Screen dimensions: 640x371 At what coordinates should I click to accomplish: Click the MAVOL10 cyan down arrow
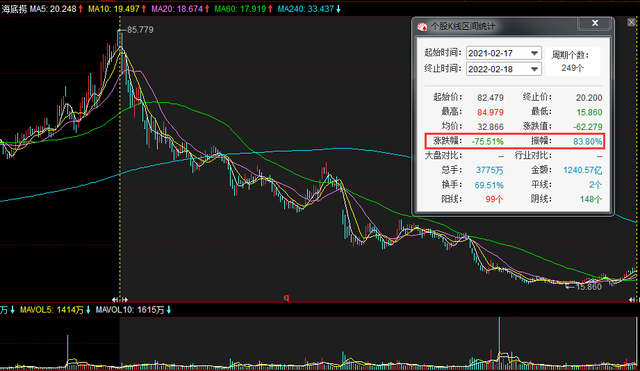(169, 310)
